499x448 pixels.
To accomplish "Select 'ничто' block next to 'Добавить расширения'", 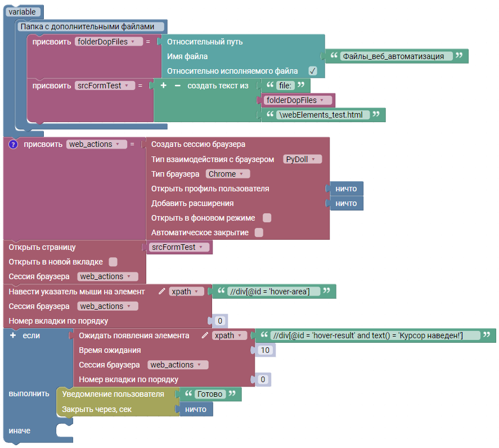I will pyautogui.click(x=346, y=203).
